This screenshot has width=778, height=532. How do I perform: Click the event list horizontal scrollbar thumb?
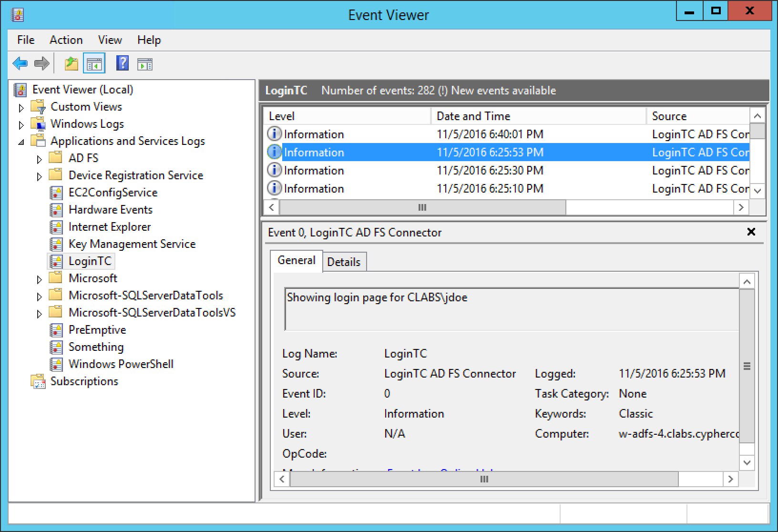422,207
